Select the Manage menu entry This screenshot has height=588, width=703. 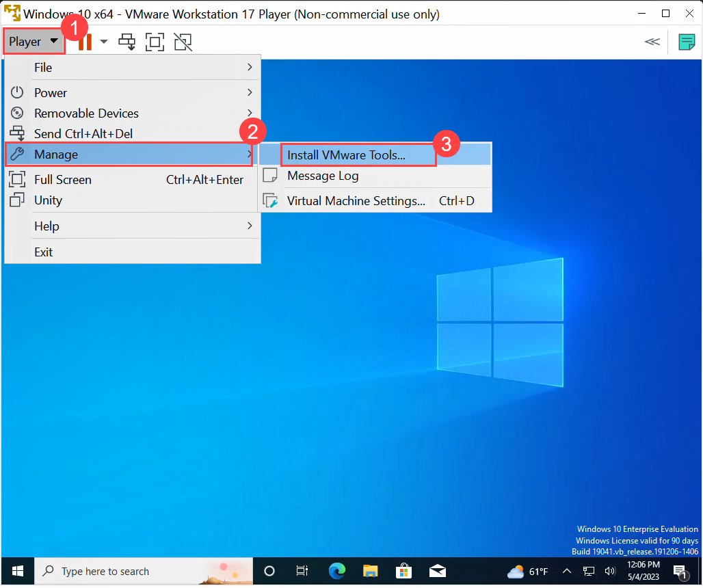click(129, 155)
